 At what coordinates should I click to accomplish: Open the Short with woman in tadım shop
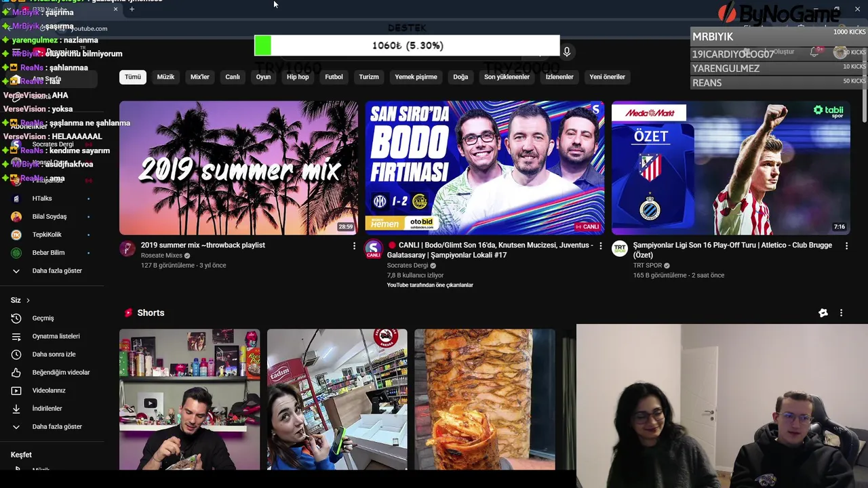(337, 400)
